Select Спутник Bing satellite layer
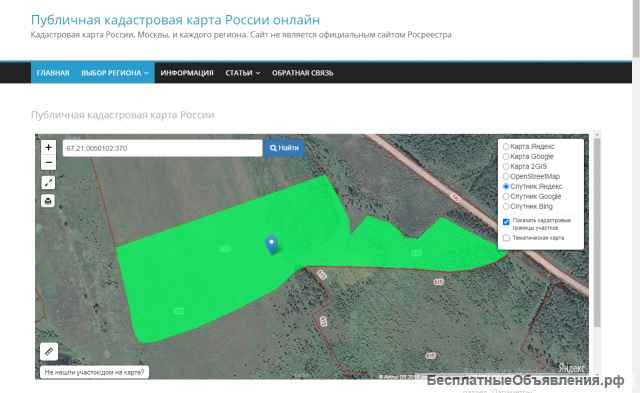Image resolution: width=640 pixels, height=393 pixels. click(x=506, y=206)
